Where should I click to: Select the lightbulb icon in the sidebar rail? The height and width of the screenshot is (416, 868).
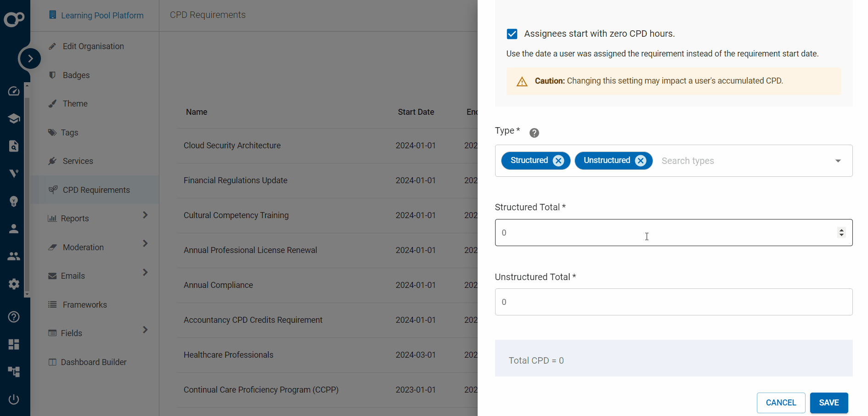click(x=14, y=201)
